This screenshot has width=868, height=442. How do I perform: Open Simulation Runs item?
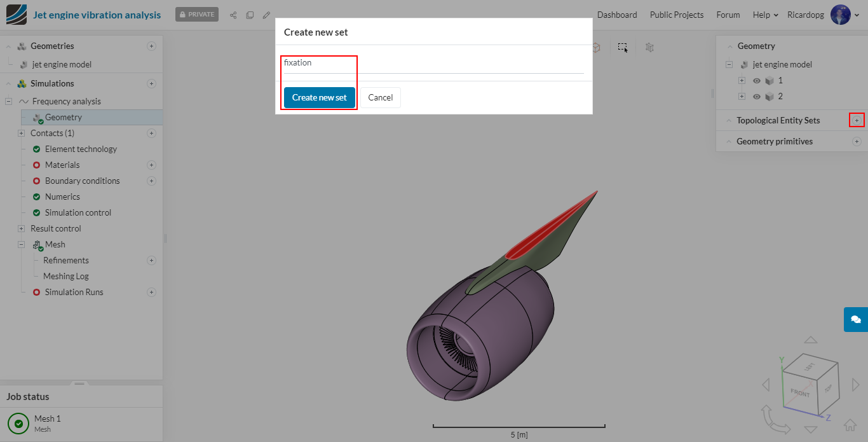click(x=74, y=292)
